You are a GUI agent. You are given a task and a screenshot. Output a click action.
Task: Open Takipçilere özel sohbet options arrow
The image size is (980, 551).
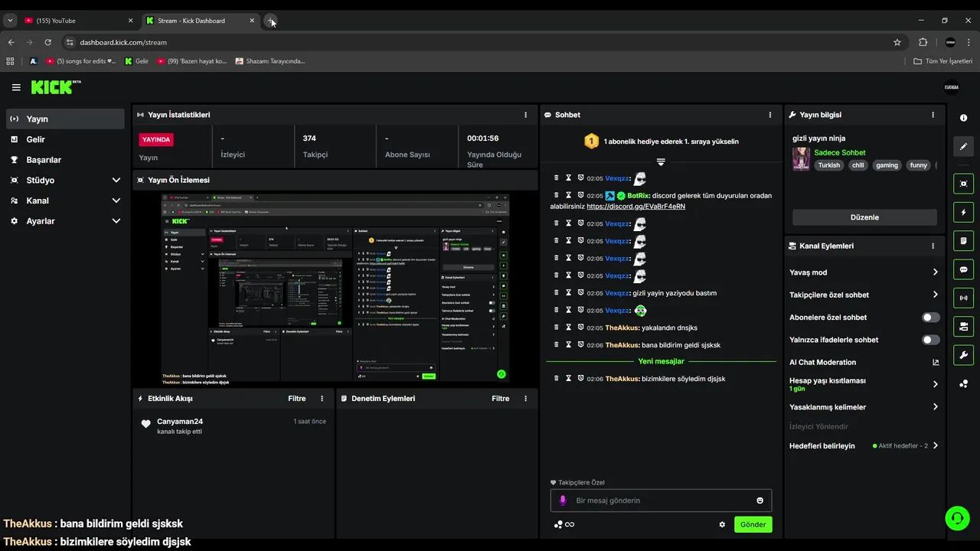point(935,295)
